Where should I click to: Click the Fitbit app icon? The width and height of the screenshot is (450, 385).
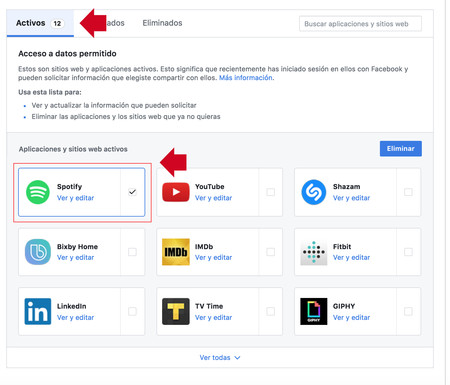(314, 252)
